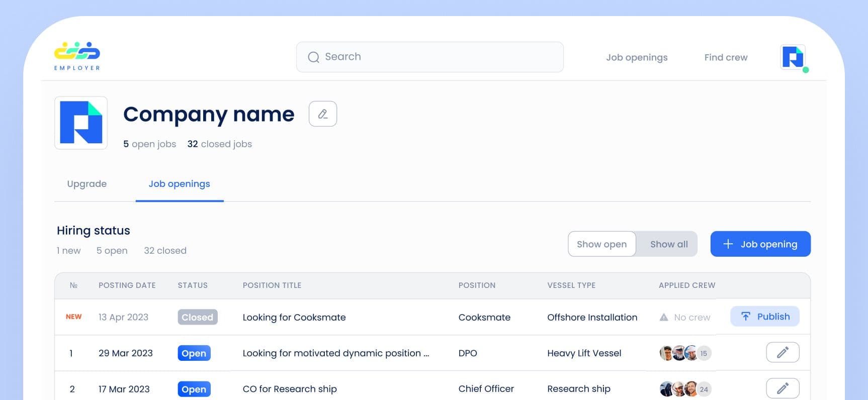Go to Find crew page
This screenshot has height=400, width=868.
[726, 57]
